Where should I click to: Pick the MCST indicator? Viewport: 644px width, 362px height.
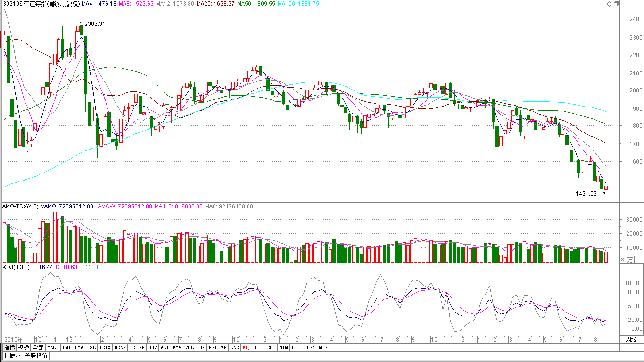pos(324,347)
